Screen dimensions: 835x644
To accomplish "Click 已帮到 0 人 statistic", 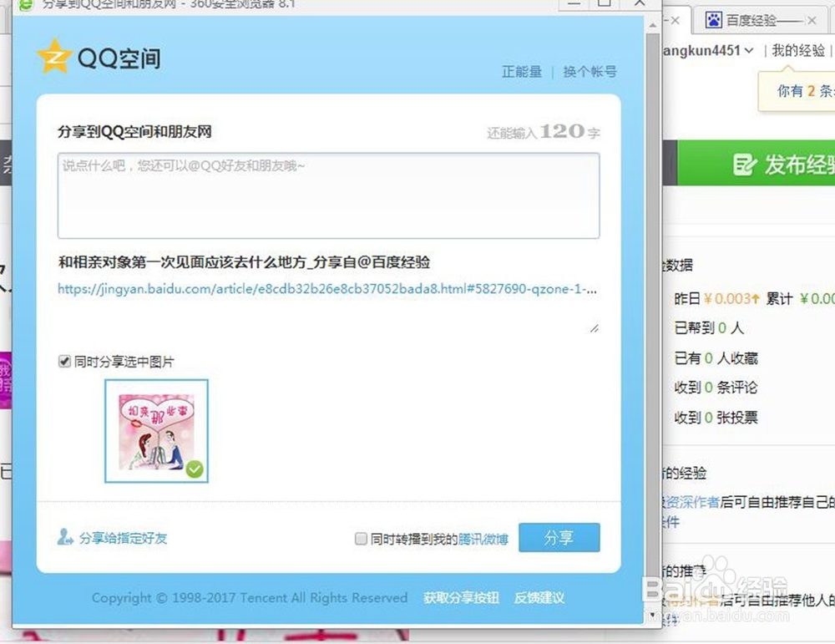I will 709,327.
